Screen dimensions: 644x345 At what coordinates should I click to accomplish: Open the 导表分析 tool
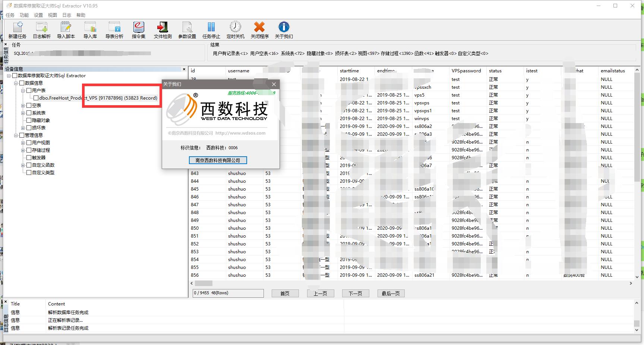114,30
